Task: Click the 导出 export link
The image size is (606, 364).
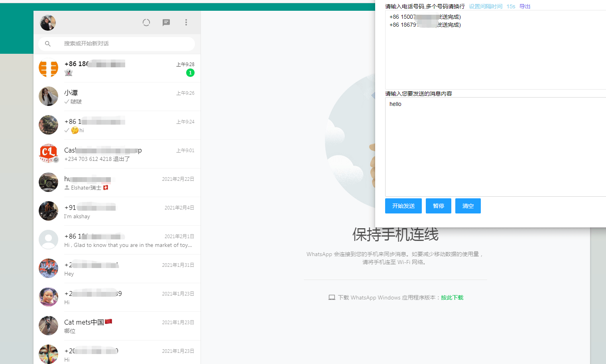Action: click(x=525, y=6)
